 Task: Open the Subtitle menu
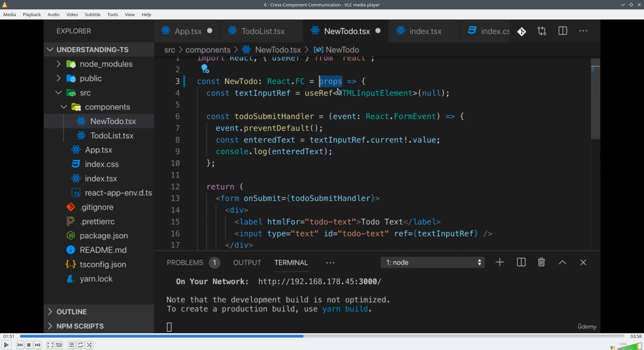point(93,15)
